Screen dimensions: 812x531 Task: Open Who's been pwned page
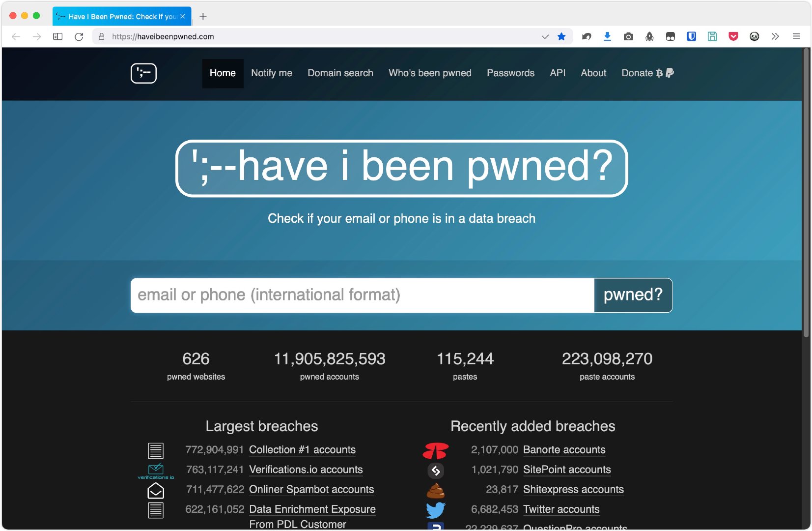click(430, 73)
